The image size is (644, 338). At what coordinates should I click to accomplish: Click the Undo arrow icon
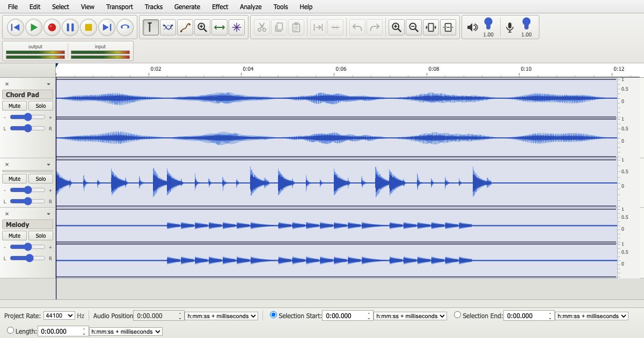coord(357,27)
